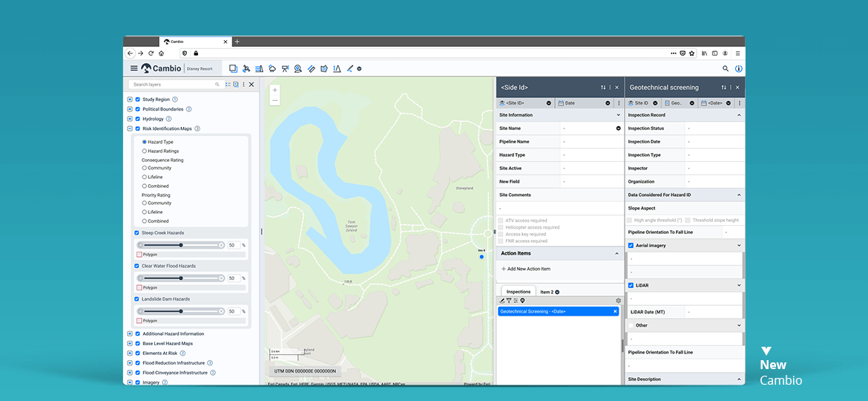Click the map zoom in plus button
Viewport: 868px width, 401px height.
[x=275, y=90]
